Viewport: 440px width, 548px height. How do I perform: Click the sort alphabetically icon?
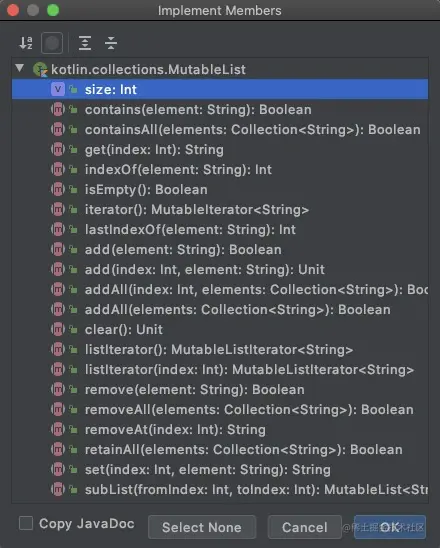[x=26, y=43]
